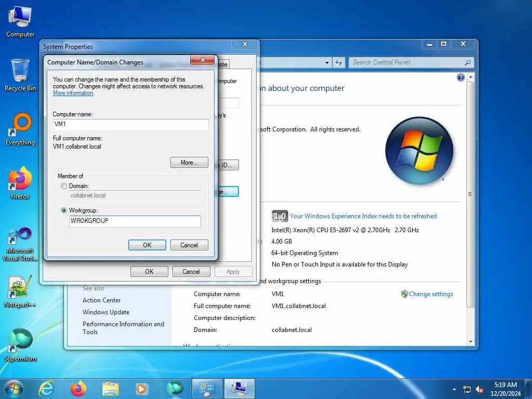
Task: Click the 4.00 GB memory value
Action: click(x=282, y=242)
